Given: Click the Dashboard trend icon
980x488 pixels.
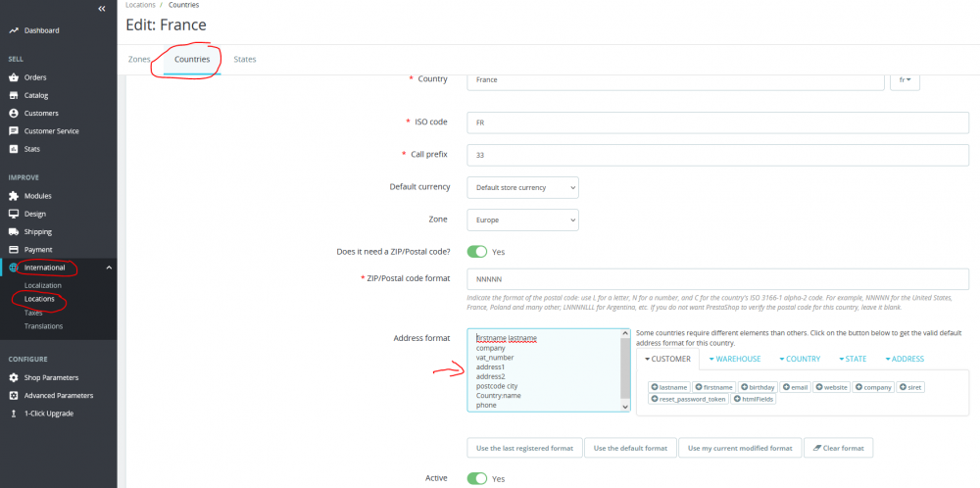Looking at the screenshot, I should click(13, 30).
